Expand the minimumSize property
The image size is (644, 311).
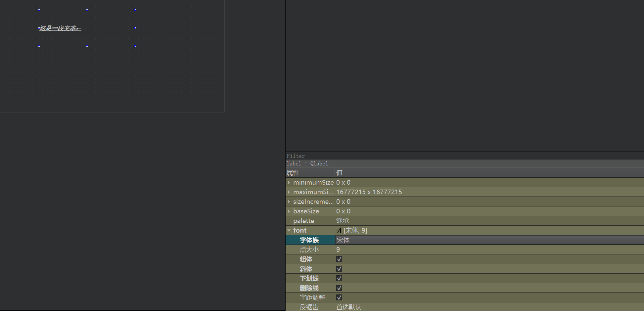point(289,182)
